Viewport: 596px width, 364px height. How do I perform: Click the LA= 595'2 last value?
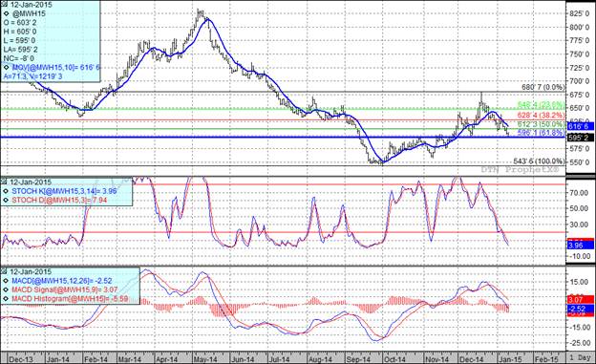(x=20, y=50)
